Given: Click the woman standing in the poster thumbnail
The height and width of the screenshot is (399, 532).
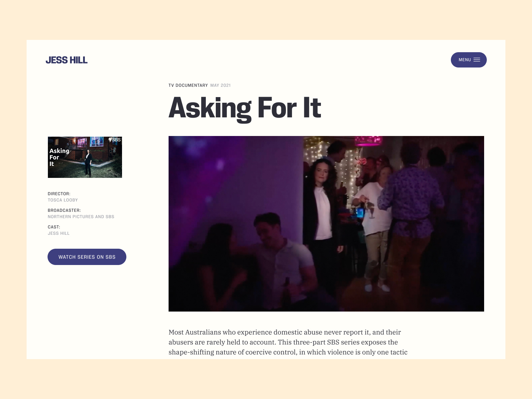Looking at the screenshot, I should tap(88, 162).
